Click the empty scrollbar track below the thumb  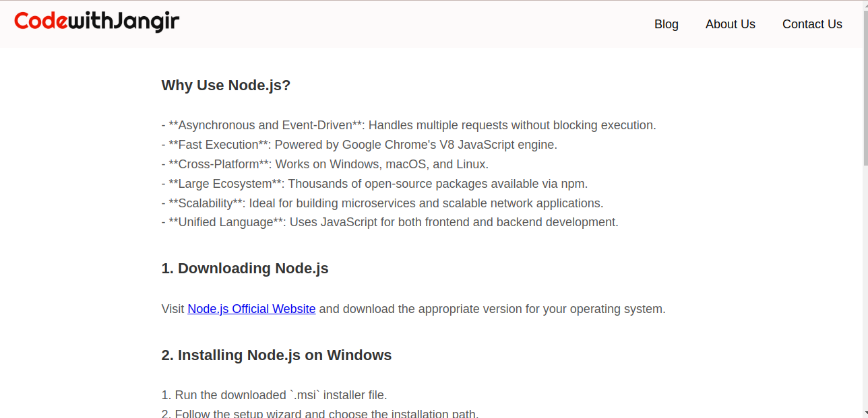tap(865, 286)
